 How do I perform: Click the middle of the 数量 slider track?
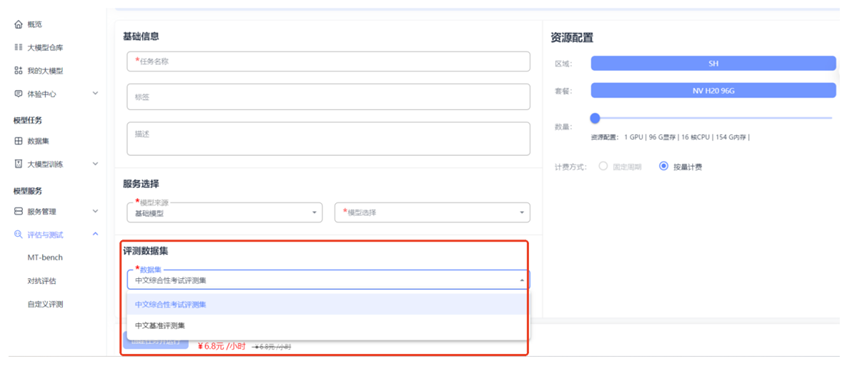[x=713, y=118]
